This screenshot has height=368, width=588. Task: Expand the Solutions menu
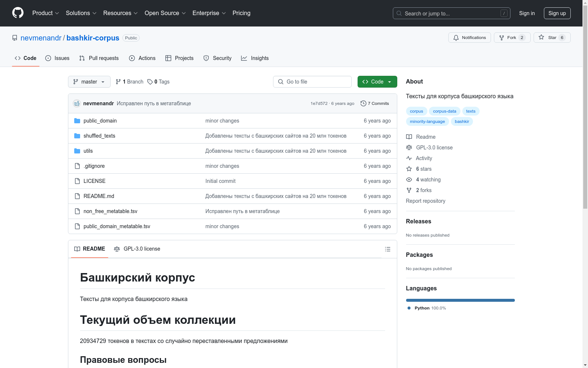[x=81, y=13]
